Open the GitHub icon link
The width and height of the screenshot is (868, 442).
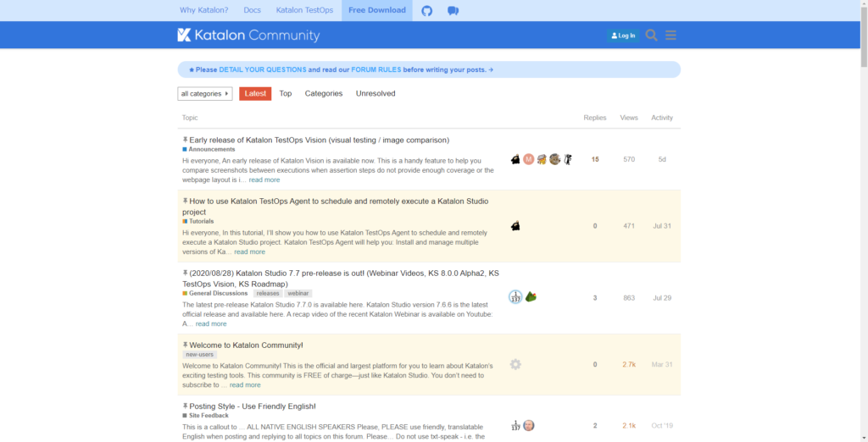click(427, 10)
